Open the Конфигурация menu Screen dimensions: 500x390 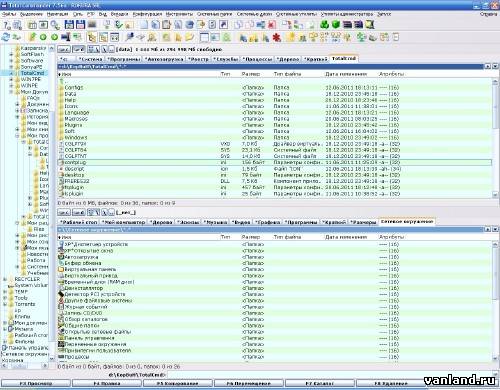[147, 14]
